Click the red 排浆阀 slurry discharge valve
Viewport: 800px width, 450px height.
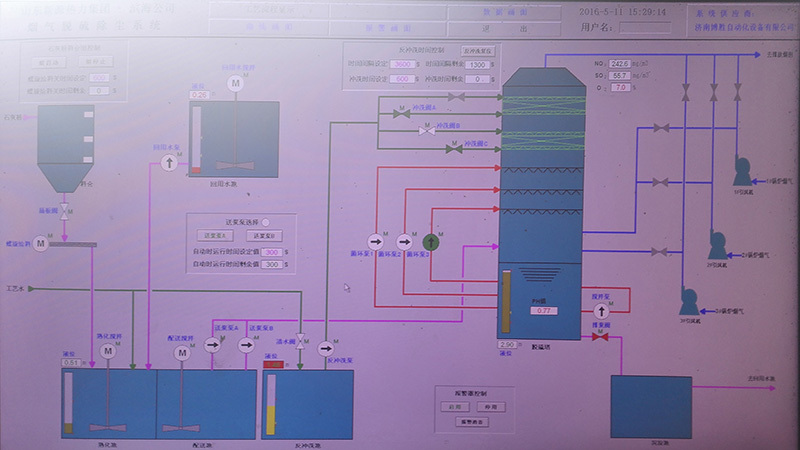(600, 337)
